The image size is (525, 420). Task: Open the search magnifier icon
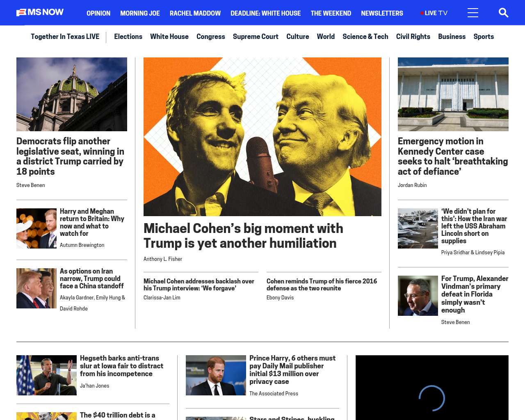[x=503, y=13]
